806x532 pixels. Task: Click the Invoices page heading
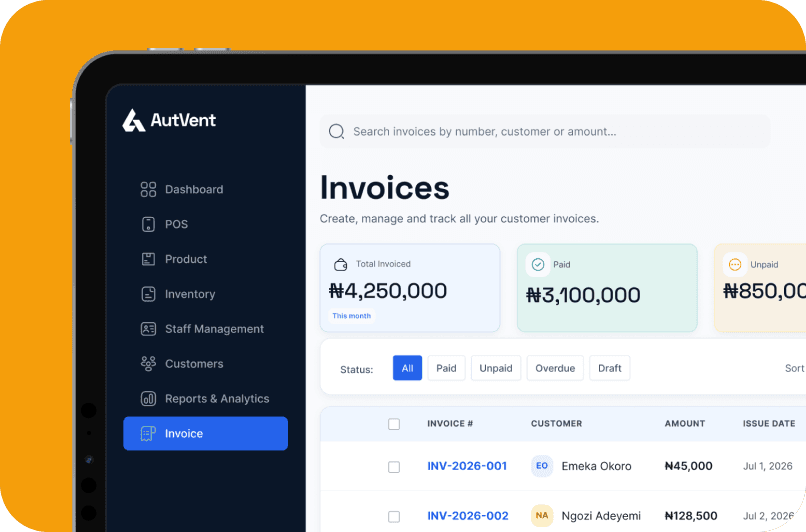click(x=385, y=188)
